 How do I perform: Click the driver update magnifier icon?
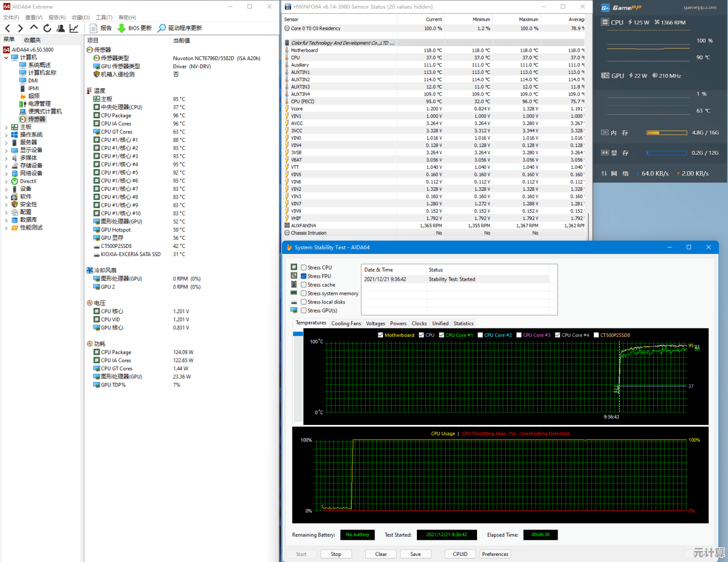[162, 28]
